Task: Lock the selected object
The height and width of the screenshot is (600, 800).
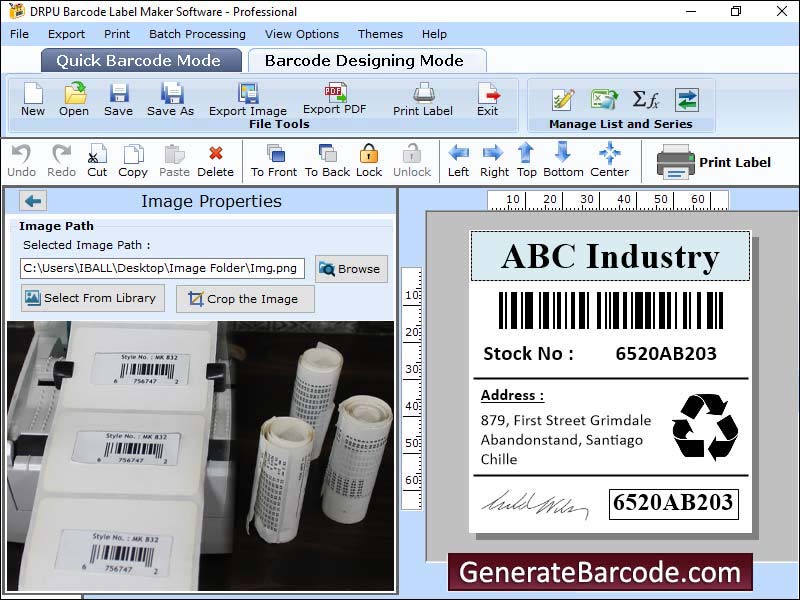Action: click(x=369, y=160)
